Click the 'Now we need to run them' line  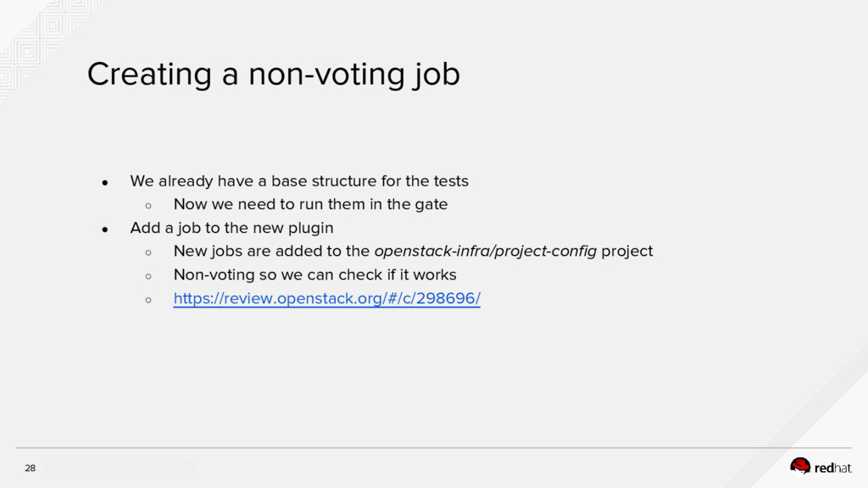pyautogui.click(x=310, y=204)
